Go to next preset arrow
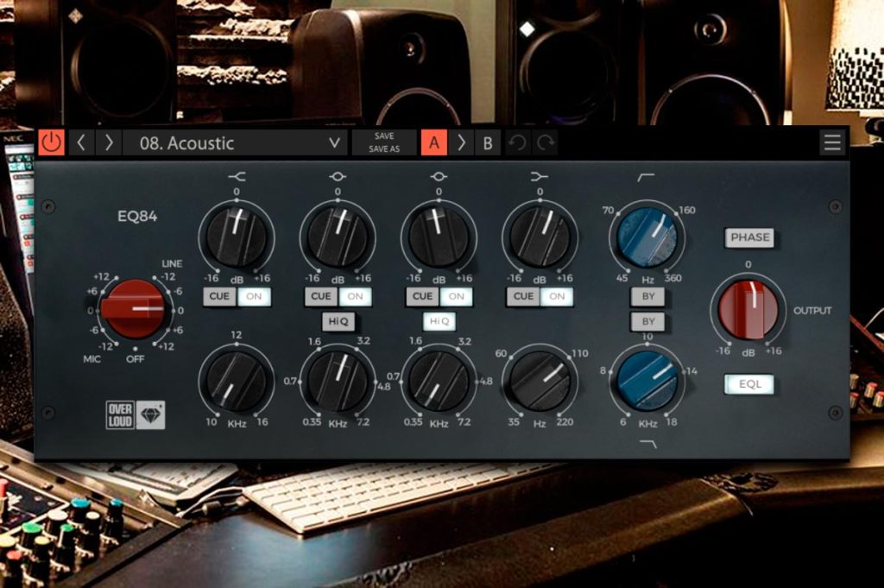Screen dimensions: 884x588 pyautogui.click(x=109, y=142)
